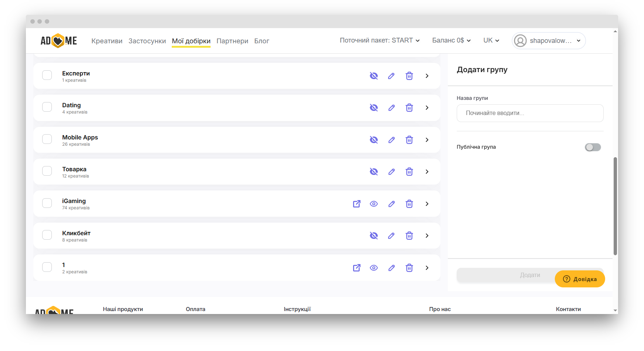Click the ADME logo in header

coord(59,41)
